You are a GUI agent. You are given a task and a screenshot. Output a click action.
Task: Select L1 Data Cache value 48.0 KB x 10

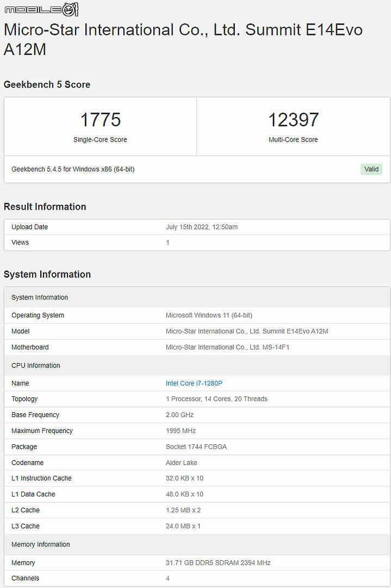185,494
